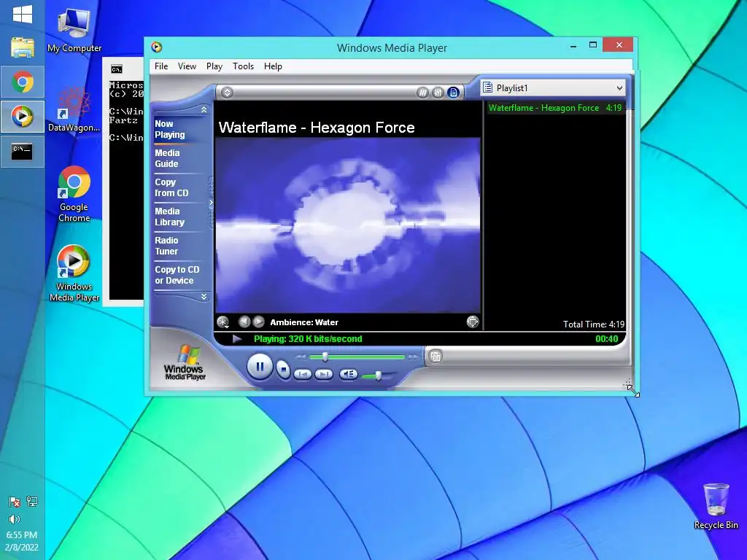The image size is (747, 560).
Task: Open the Media Guide tab
Action: coord(167,158)
